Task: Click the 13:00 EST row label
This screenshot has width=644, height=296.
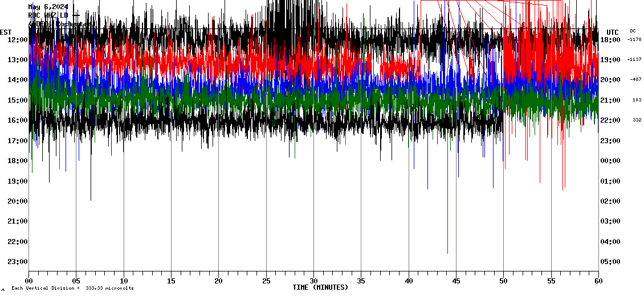Action: [x=18, y=60]
